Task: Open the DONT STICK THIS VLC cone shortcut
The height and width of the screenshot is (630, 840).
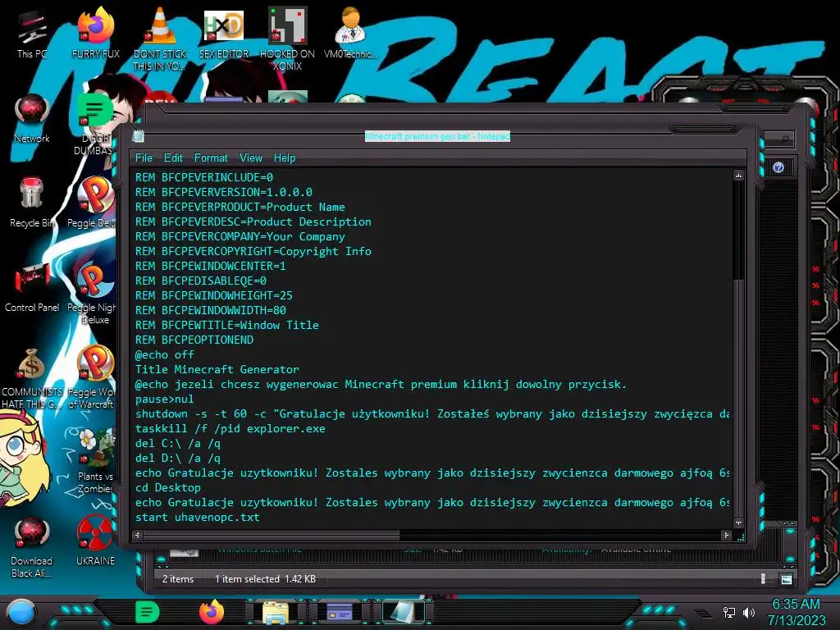Action: (160, 39)
